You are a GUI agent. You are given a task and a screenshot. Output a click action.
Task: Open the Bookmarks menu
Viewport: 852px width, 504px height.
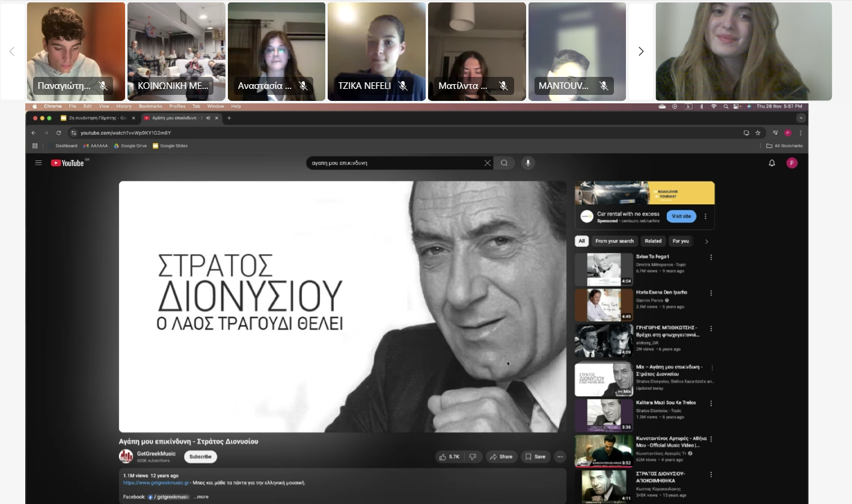(150, 106)
